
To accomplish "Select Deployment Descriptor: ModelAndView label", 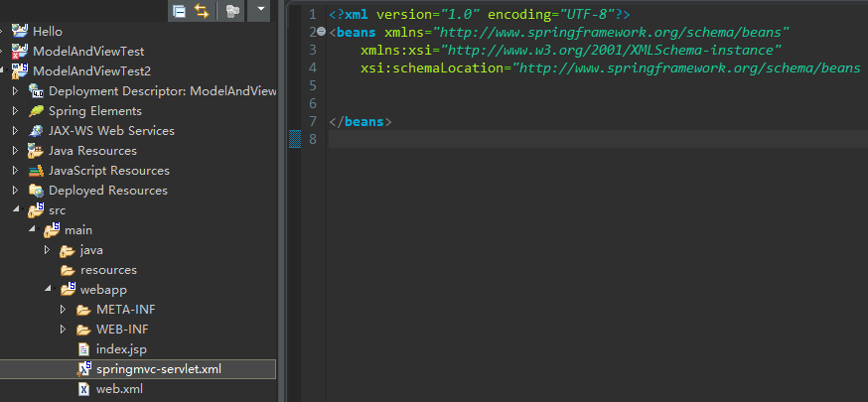I will coord(162,91).
